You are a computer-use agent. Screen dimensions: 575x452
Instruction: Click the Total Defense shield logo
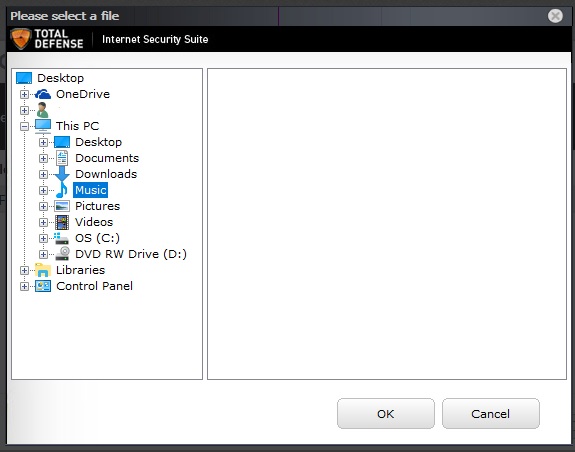21,39
